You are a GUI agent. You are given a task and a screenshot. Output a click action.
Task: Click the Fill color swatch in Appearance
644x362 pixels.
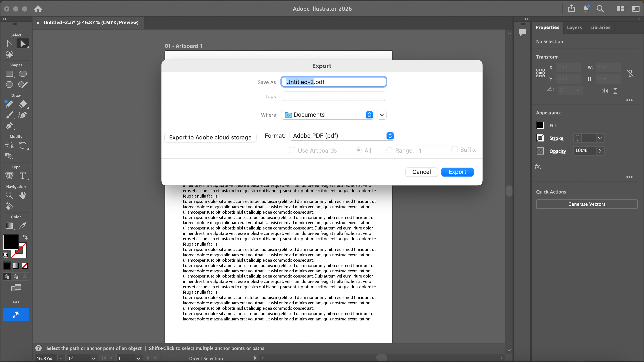[540, 125]
